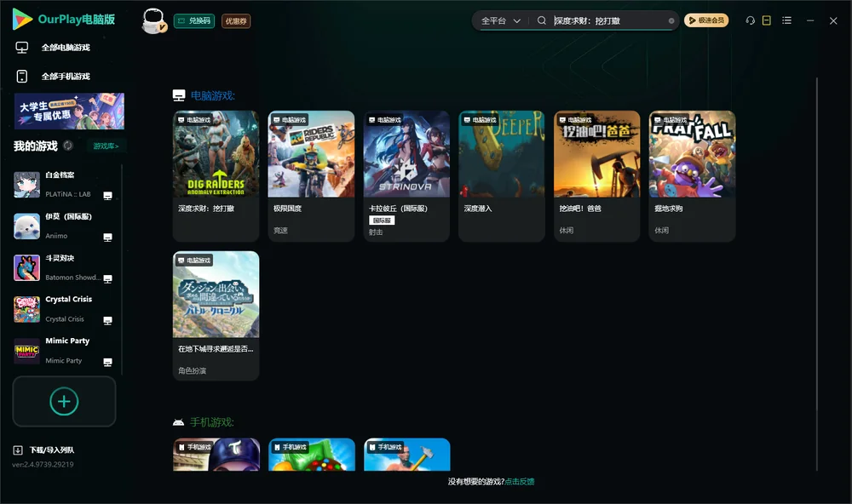The width and height of the screenshot is (852, 504).
Task: Expand the 全平台 platform dropdown
Action: [500, 21]
